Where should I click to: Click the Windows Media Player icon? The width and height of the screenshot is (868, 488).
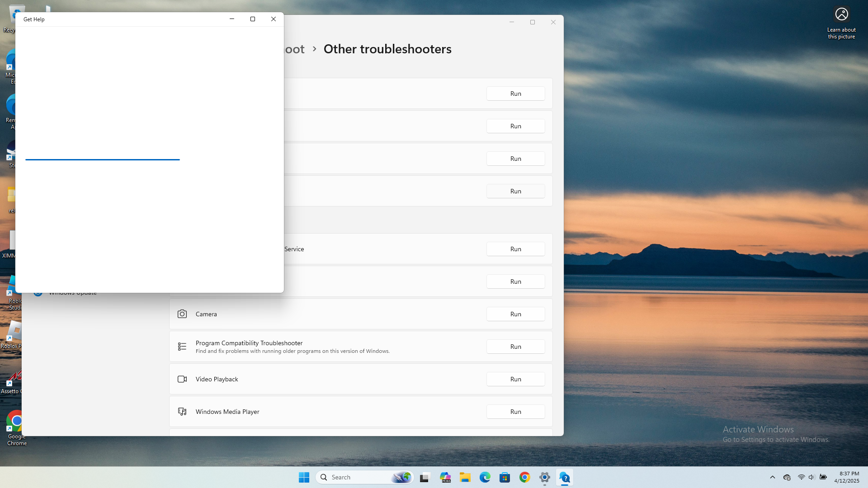click(182, 412)
